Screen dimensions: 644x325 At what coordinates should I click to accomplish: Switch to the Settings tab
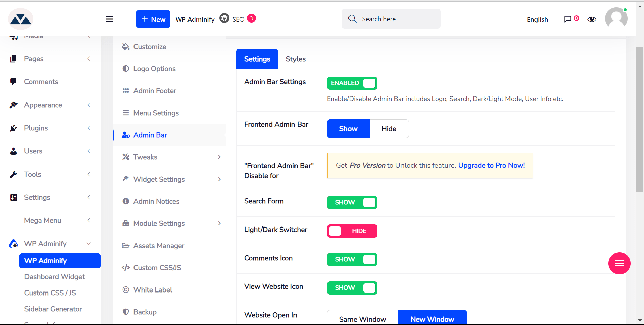pyautogui.click(x=257, y=59)
